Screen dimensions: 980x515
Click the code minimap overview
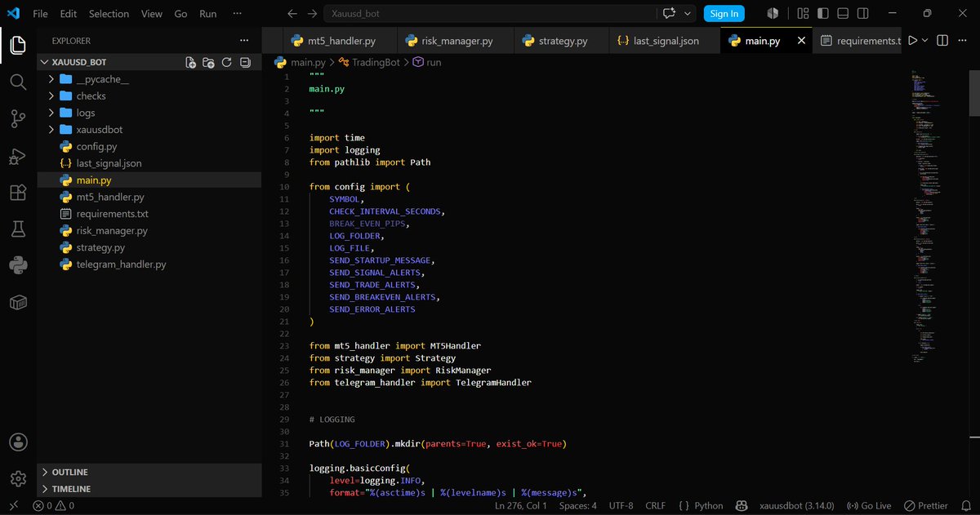[x=927, y=216]
